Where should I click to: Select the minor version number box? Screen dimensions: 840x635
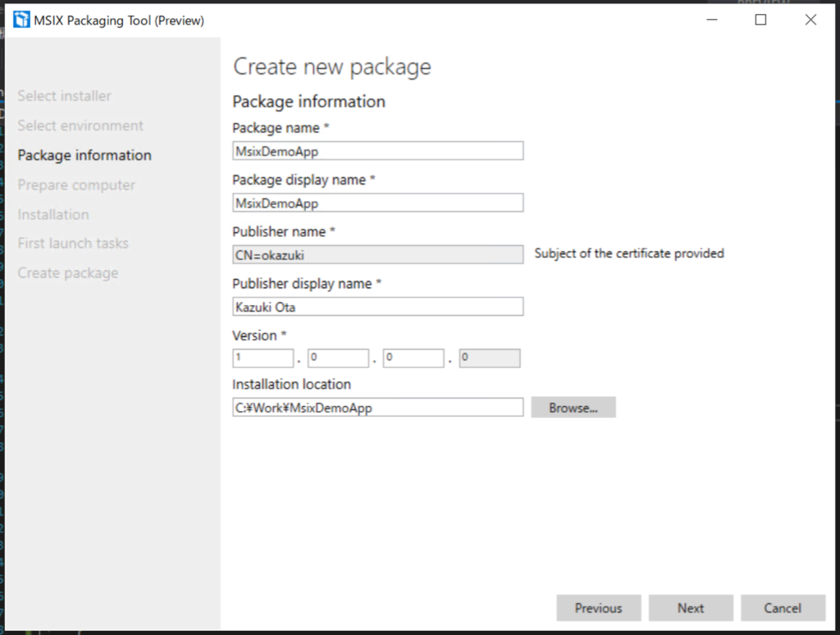coord(338,358)
